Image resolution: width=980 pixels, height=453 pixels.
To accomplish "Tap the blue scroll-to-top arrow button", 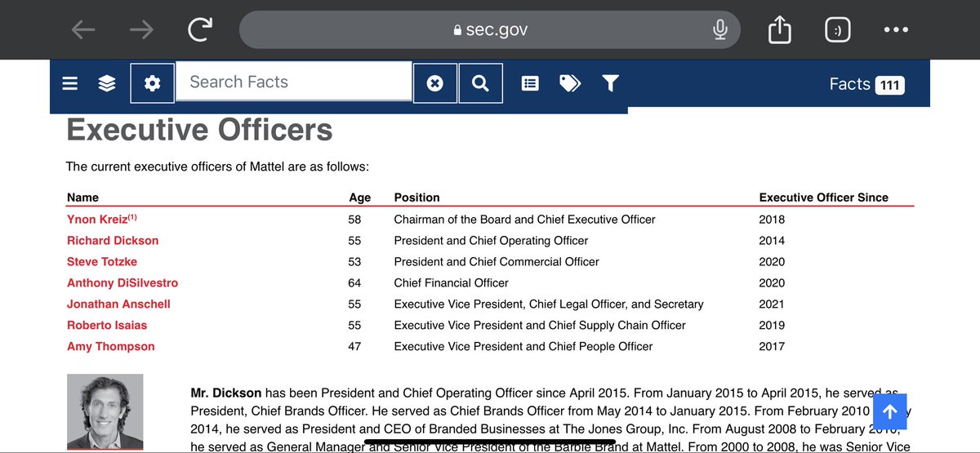I will pyautogui.click(x=889, y=411).
